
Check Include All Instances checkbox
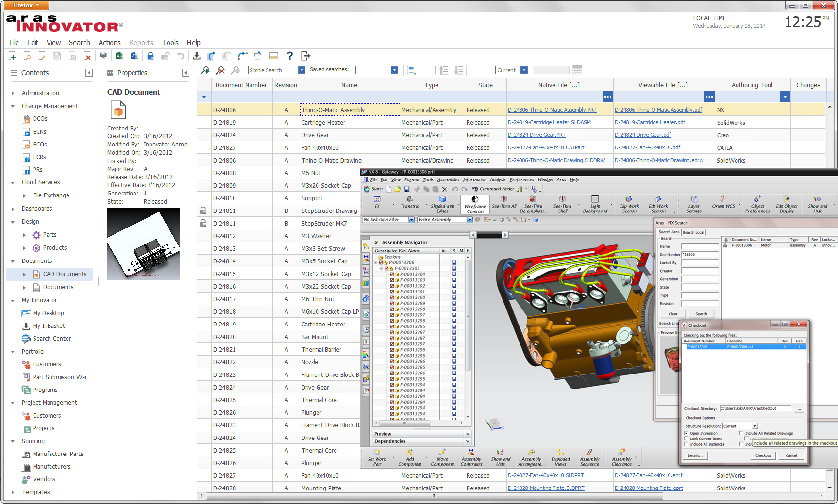pos(687,444)
